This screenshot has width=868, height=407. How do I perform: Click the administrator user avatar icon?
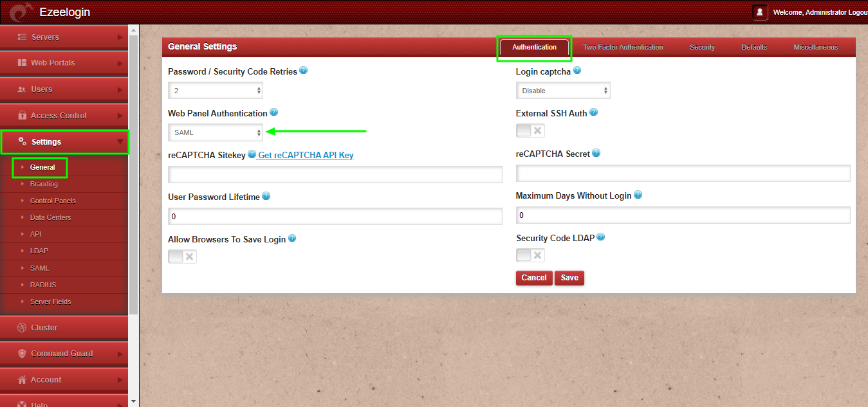pos(760,12)
